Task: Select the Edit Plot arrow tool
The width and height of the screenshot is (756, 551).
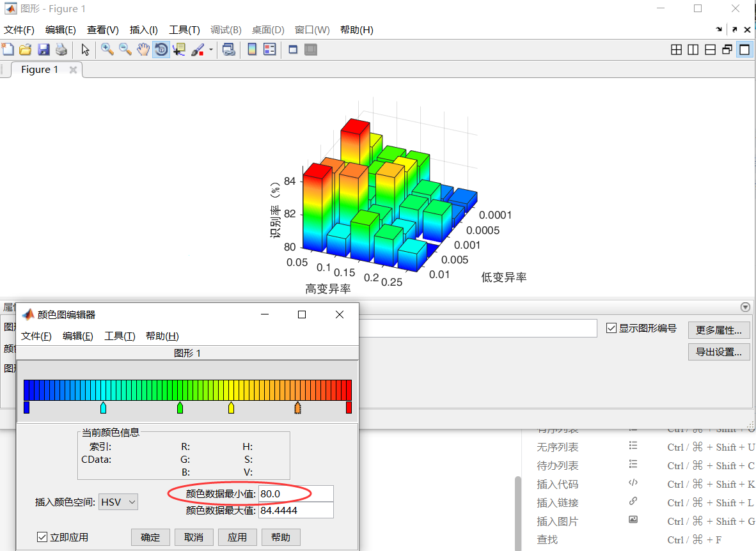Action: pos(85,50)
